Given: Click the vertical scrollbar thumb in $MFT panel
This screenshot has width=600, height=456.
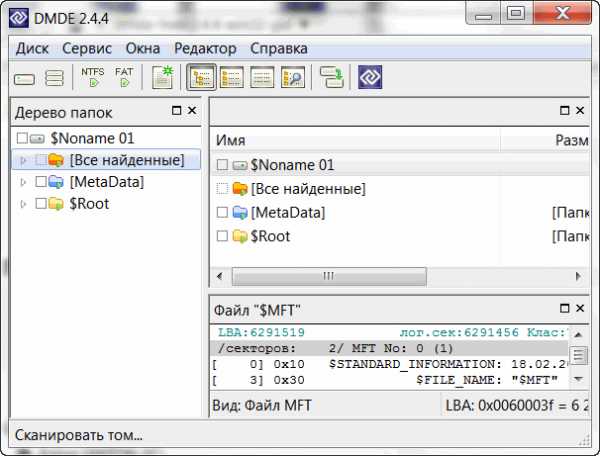Looking at the screenshot, I should tap(578, 356).
